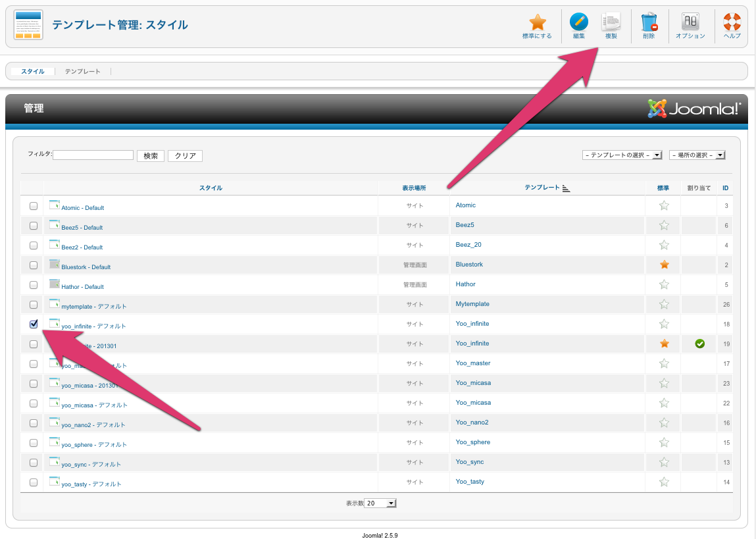Viewport: 756px width, 539px height.
Task: Uncheck the yoo_infinite - デフォルト checkbox
Action: [x=34, y=324]
